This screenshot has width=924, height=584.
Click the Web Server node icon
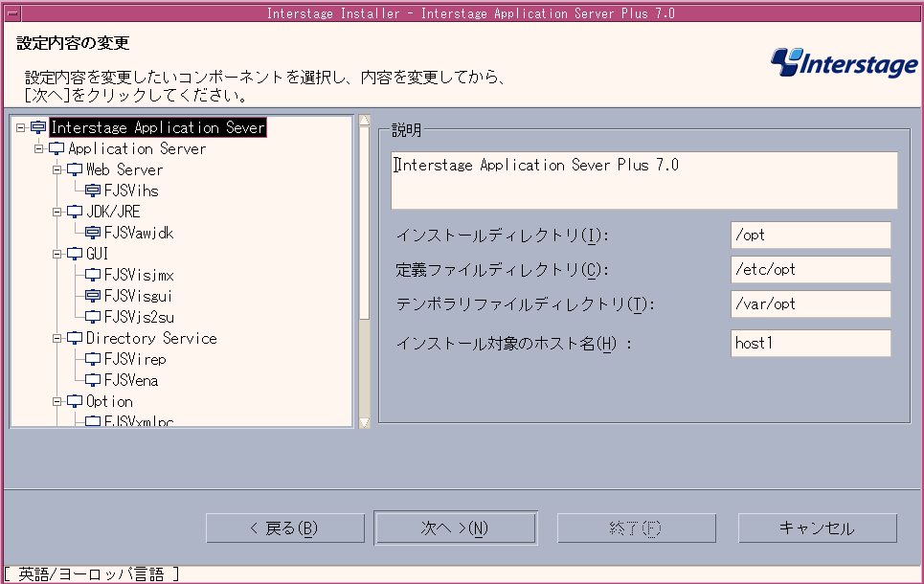click(x=75, y=169)
